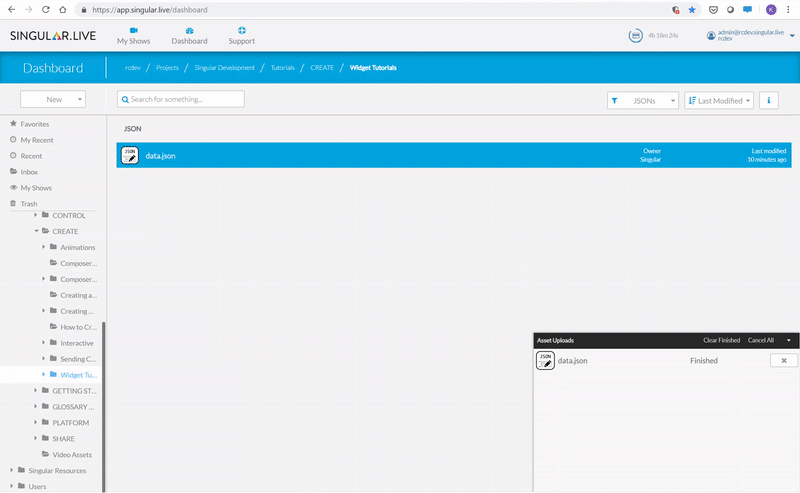Go to CREATE breadcrumb
The width and height of the screenshot is (800, 493).
click(x=322, y=67)
